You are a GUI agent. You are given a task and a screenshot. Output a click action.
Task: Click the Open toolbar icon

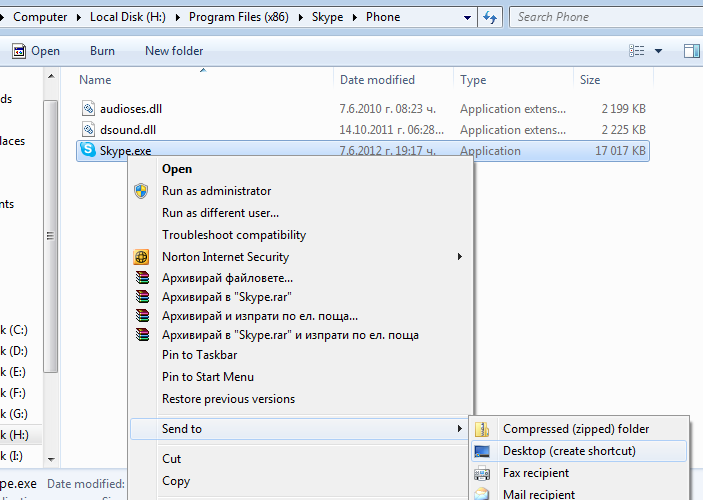point(19,51)
